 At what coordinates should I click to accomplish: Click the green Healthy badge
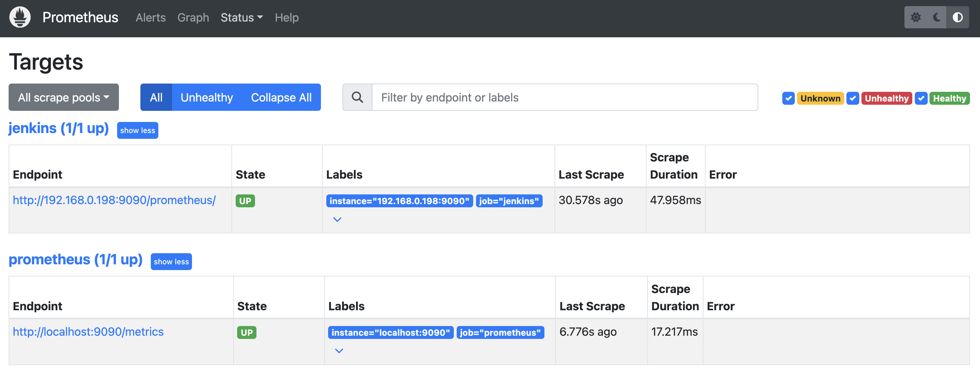949,98
